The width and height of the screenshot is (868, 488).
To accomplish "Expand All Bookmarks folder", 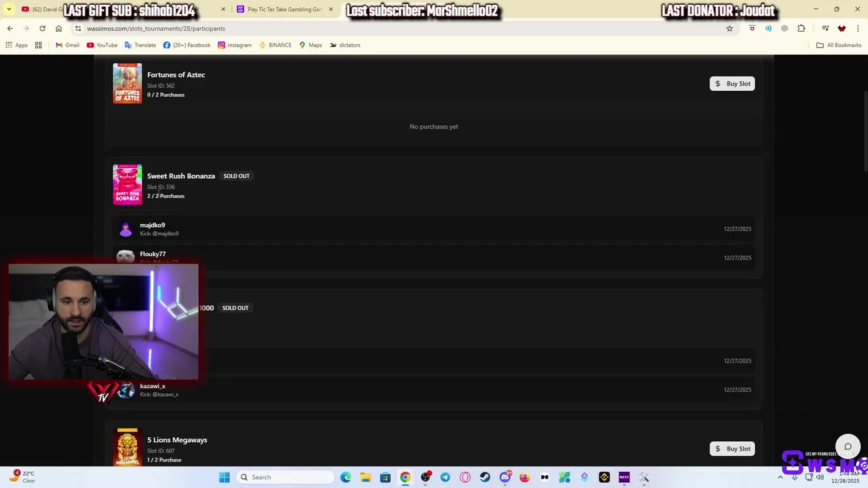I will coord(839,45).
